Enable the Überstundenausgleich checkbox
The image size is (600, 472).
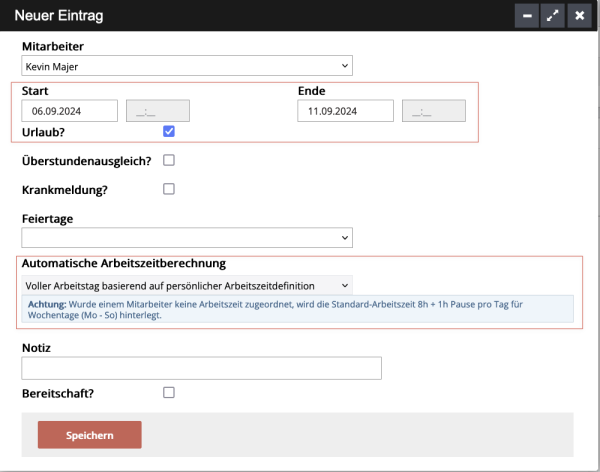coord(169,160)
